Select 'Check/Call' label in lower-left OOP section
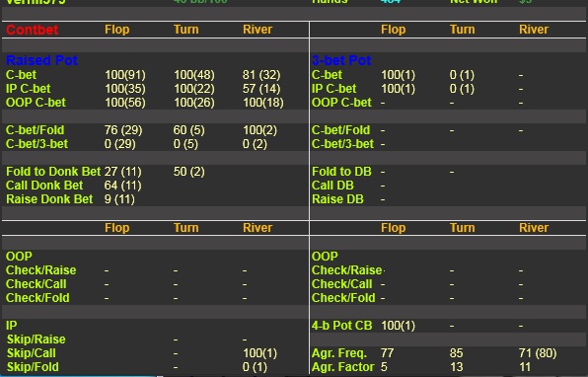This screenshot has height=377, width=588. [x=36, y=284]
